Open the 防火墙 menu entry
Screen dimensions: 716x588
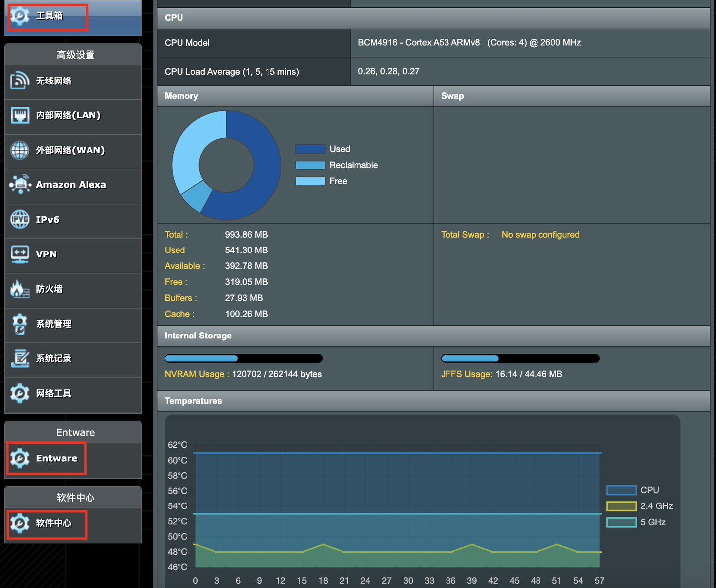coord(73,291)
